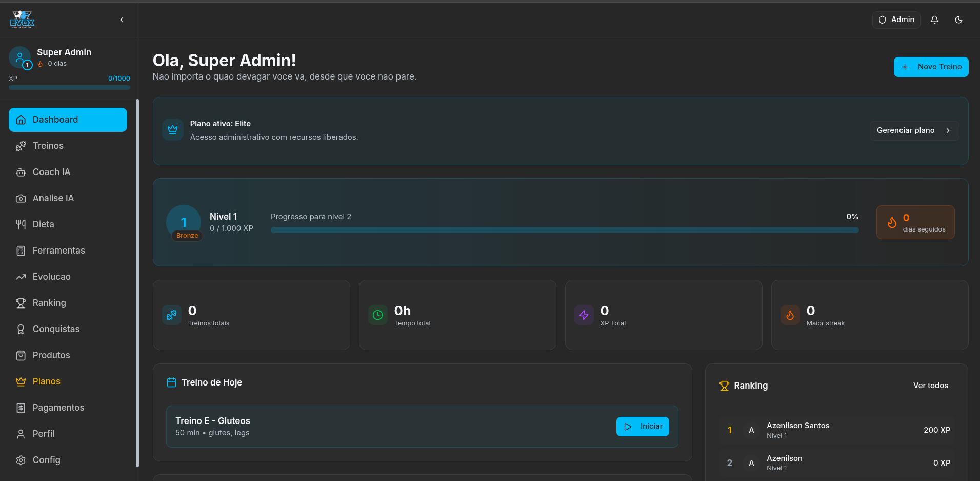
Task: Click the 0 XP ranking value
Action: click(x=942, y=463)
